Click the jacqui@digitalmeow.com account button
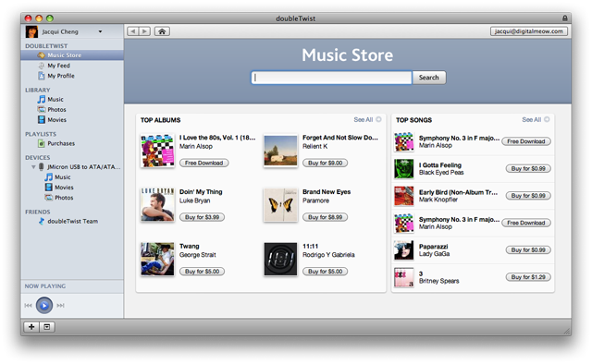The image size is (592, 364). pyautogui.click(x=528, y=31)
